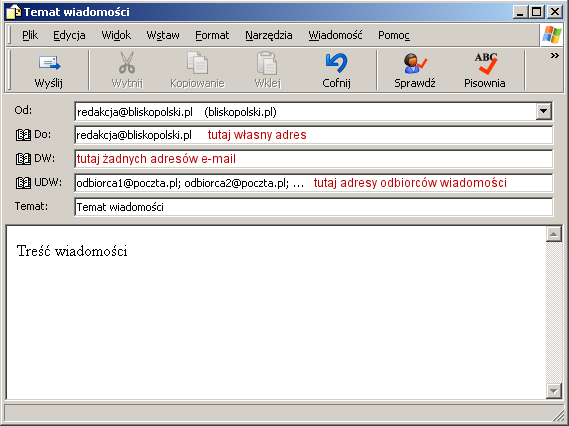Click the message window title bar icon
The height and width of the screenshot is (426, 569).
[14, 12]
